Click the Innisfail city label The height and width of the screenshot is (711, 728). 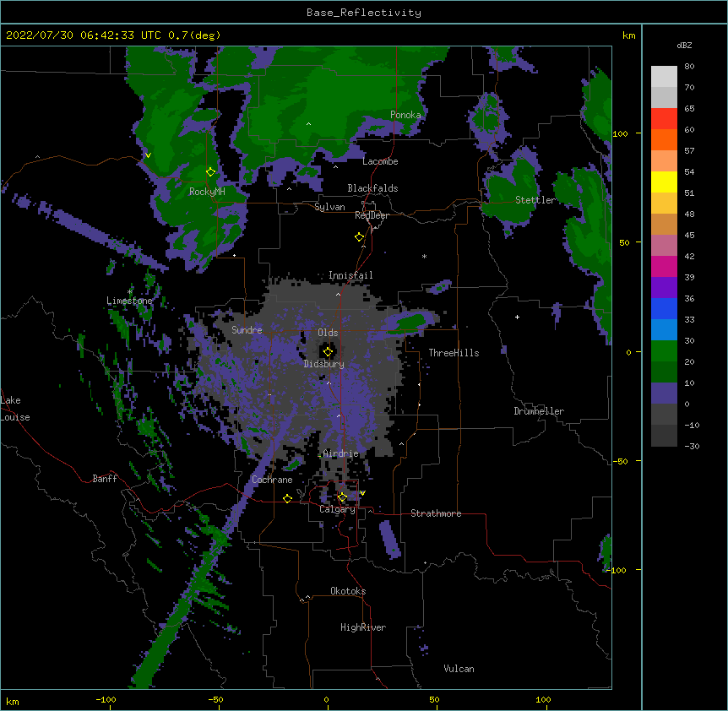point(350,275)
